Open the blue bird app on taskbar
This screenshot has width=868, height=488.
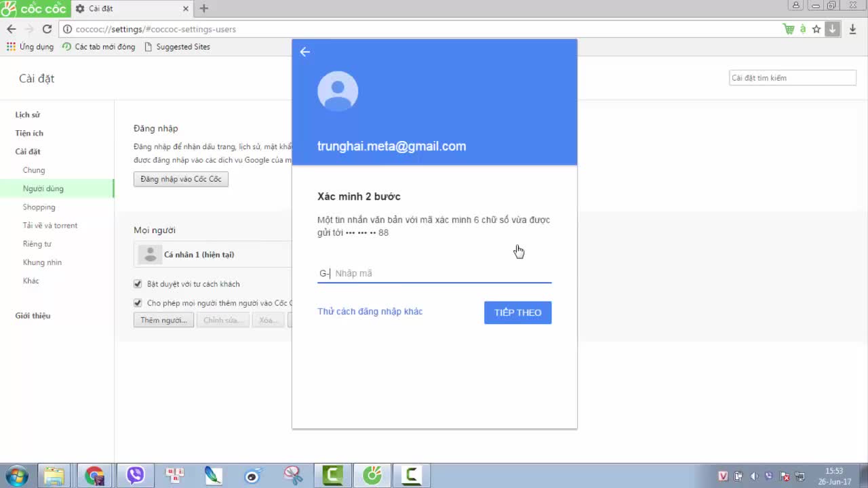253,476
